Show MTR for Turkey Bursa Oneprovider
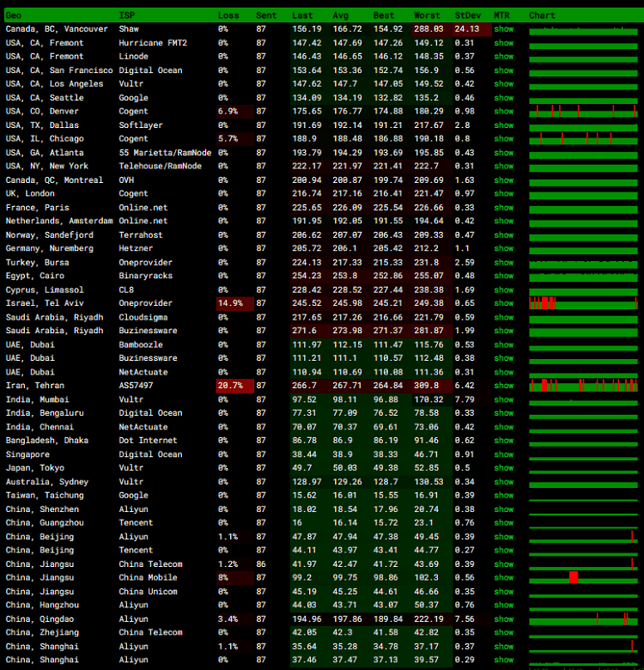This screenshot has width=644, height=670. 504,262
